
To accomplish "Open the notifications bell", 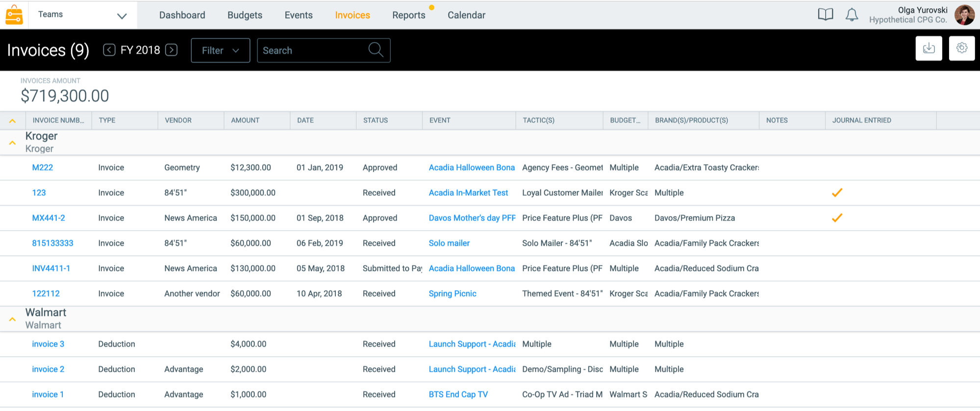I will [x=852, y=15].
